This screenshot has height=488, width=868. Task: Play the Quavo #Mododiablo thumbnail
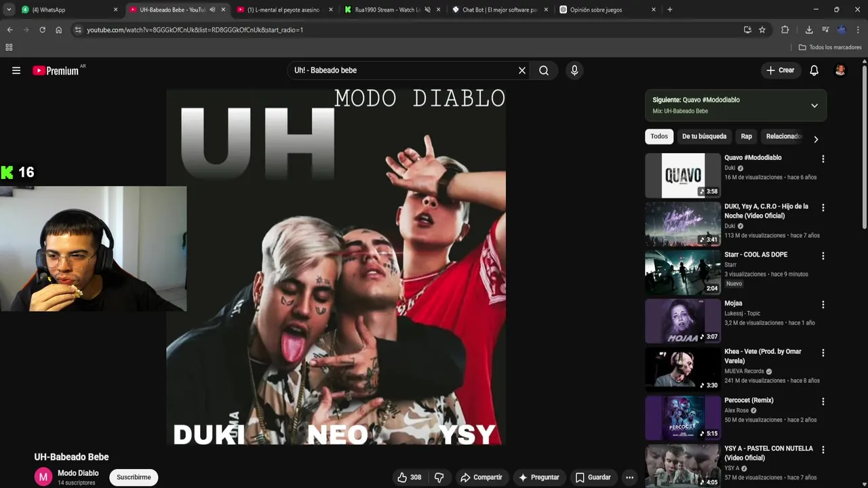tap(683, 176)
